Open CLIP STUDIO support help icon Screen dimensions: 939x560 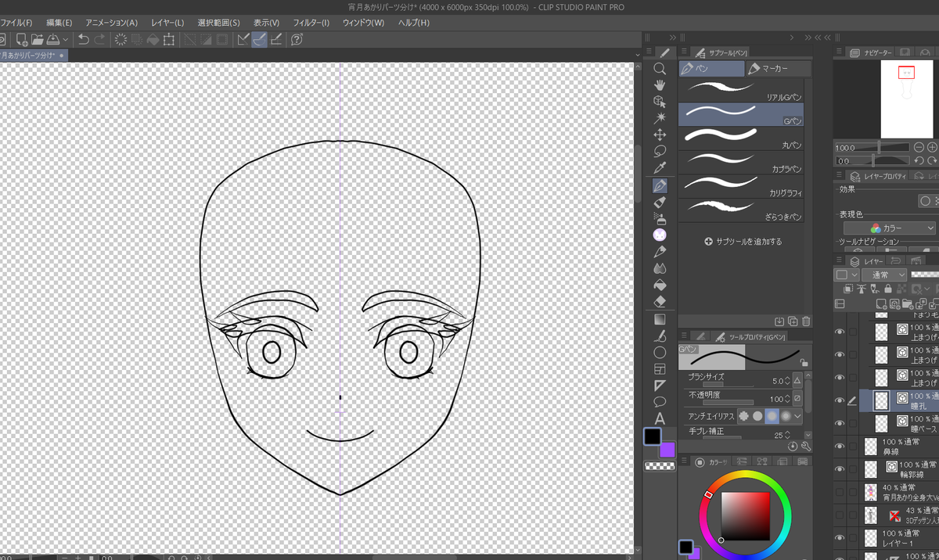tap(297, 40)
